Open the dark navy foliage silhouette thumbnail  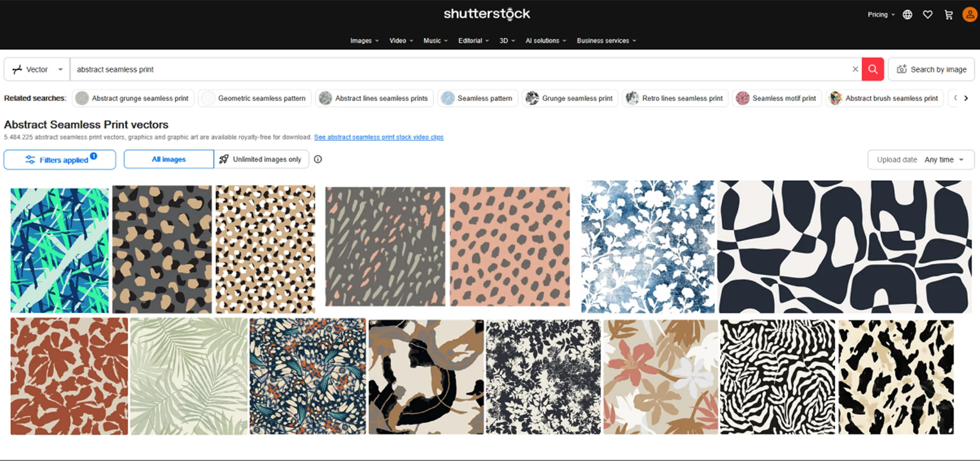[543, 377]
